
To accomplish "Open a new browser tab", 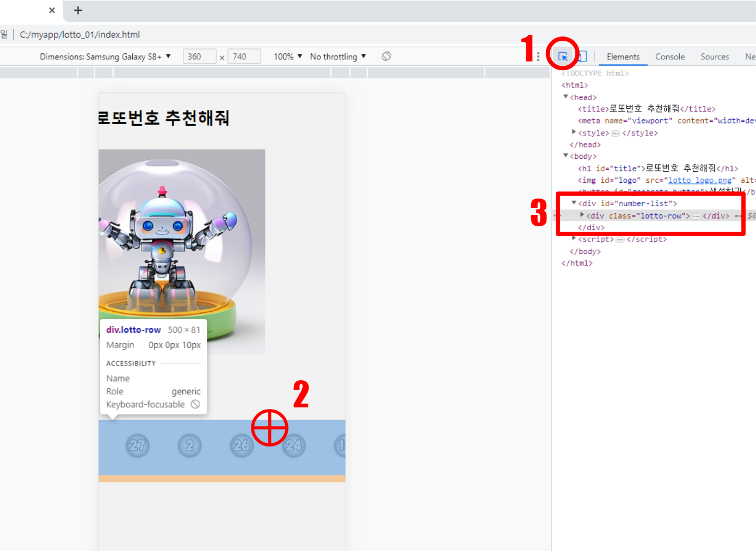I will click(78, 10).
